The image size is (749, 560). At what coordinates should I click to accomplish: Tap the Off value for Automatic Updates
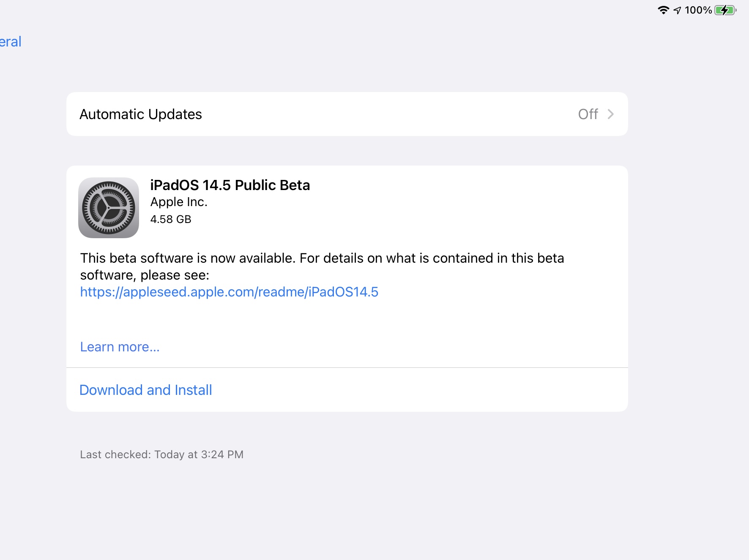coord(588,114)
